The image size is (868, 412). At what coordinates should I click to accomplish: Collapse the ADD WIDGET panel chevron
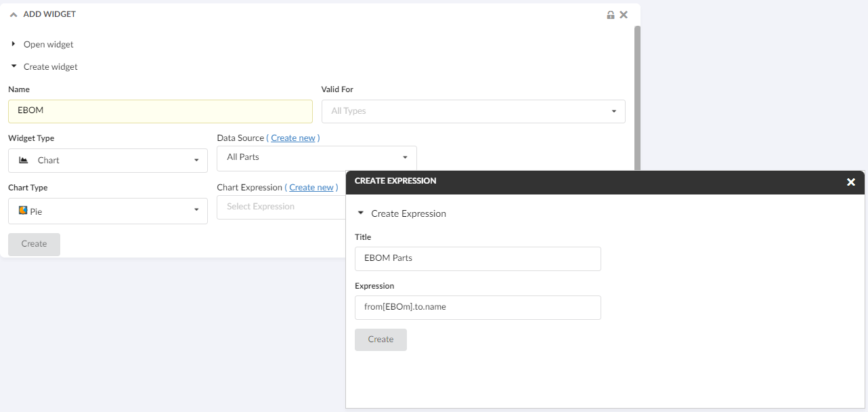click(x=14, y=14)
